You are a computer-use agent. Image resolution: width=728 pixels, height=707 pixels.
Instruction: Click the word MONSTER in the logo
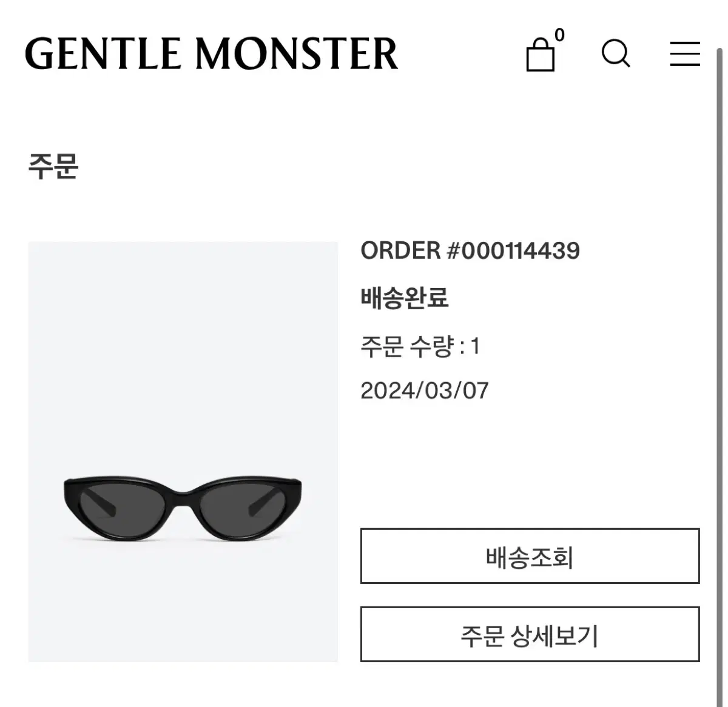tap(296, 53)
